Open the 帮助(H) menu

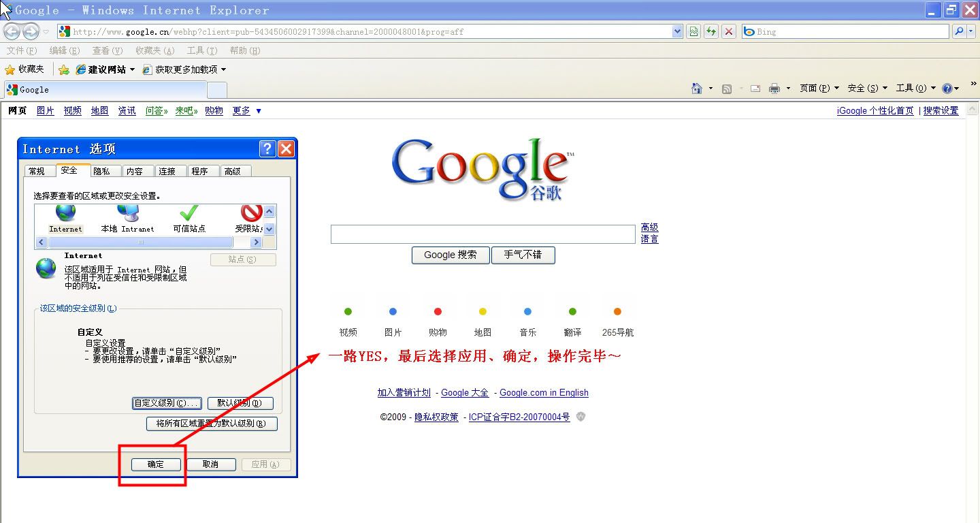coord(245,50)
